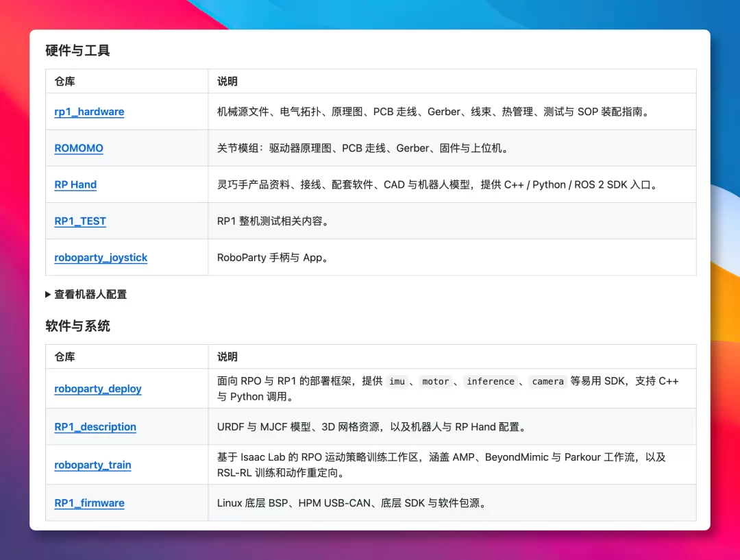This screenshot has width=740, height=560.
Task: Open the rp1_hardware repository link
Action: click(x=89, y=112)
